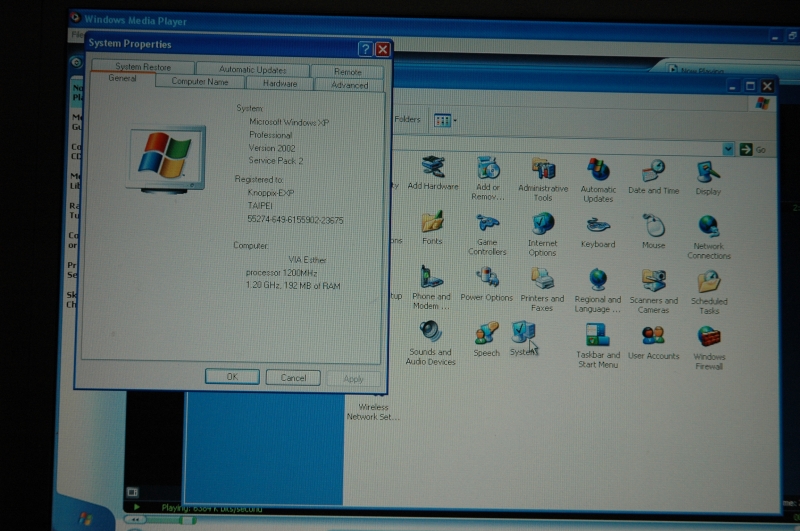This screenshot has height=531, width=800.
Task: Open Internet Options icon
Action: click(x=542, y=235)
